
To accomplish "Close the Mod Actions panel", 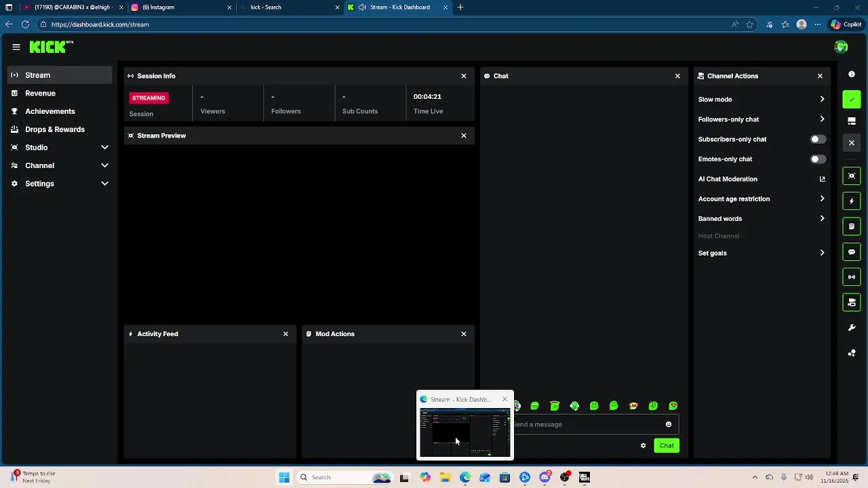I will coord(464,333).
